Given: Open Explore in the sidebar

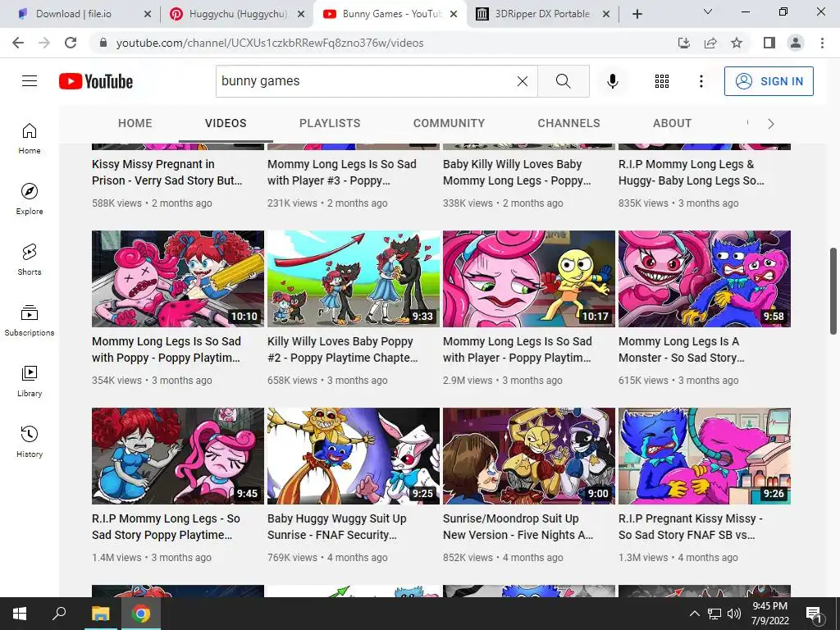Looking at the screenshot, I should coord(30,199).
